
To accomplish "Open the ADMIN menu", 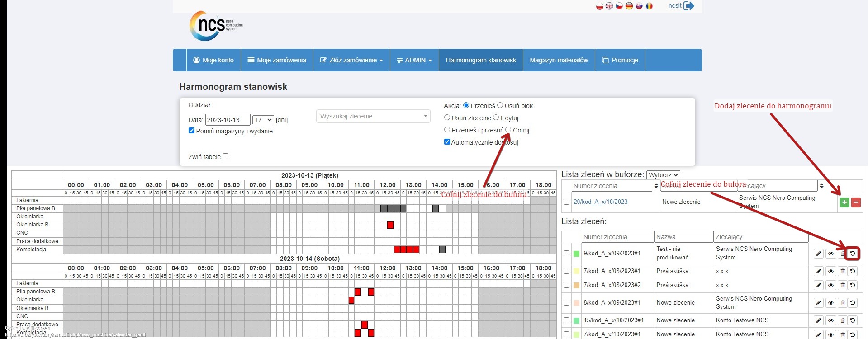I will (x=414, y=60).
